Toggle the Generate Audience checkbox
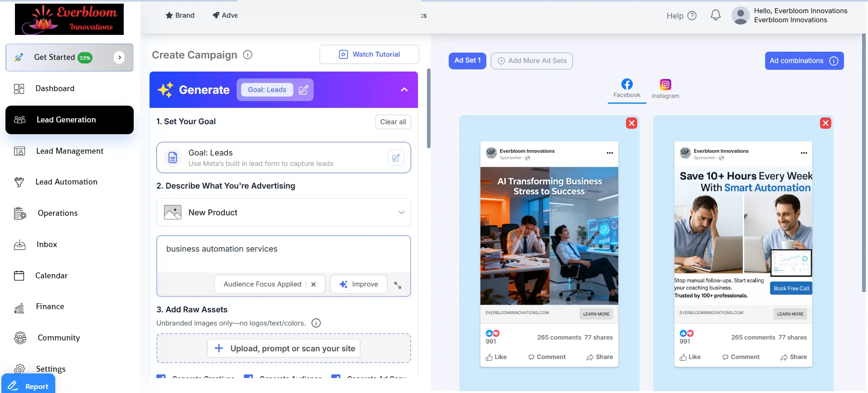Image resolution: width=868 pixels, height=393 pixels. (248, 377)
